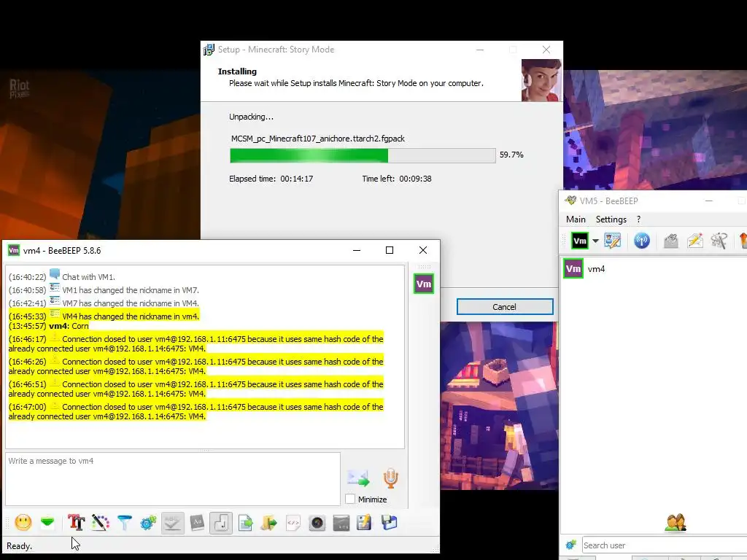Click the blue funnel filter icon
The height and width of the screenshot is (560, 747).
coord(124,522)
